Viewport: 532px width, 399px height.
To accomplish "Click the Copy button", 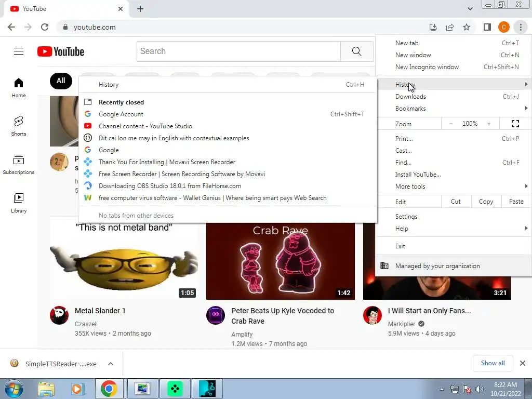I will click(486, 202).
